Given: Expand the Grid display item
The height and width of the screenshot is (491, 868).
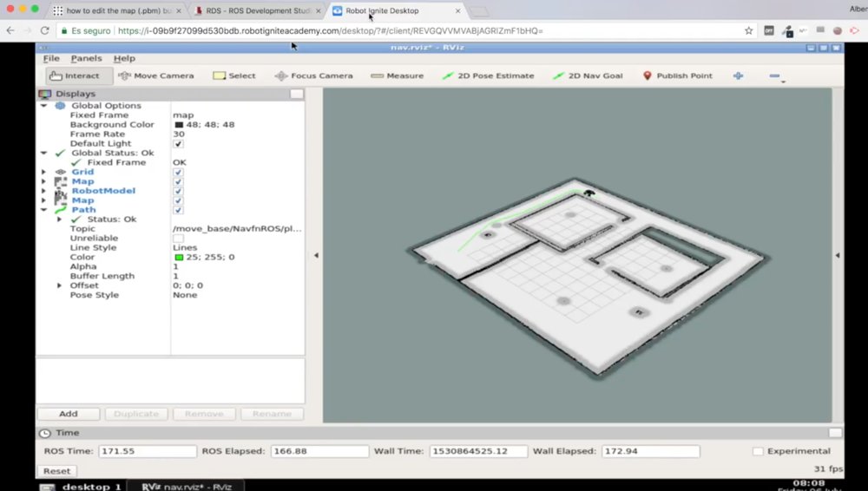Looking at the screenshot, I should 43,172.
